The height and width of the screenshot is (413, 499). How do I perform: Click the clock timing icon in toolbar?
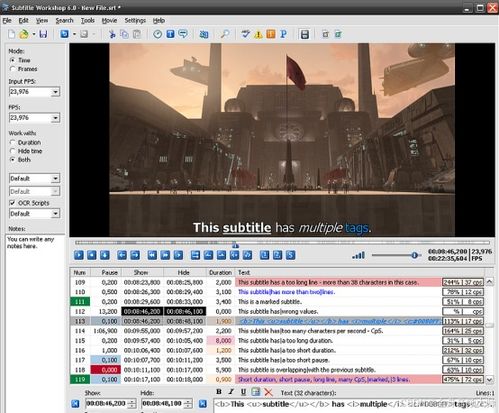[x=157, y=34]
